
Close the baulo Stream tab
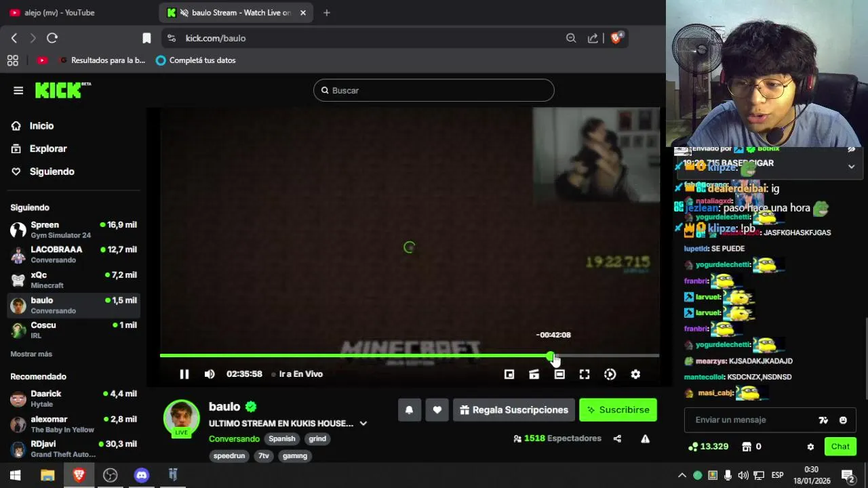(x=303, y=12)
